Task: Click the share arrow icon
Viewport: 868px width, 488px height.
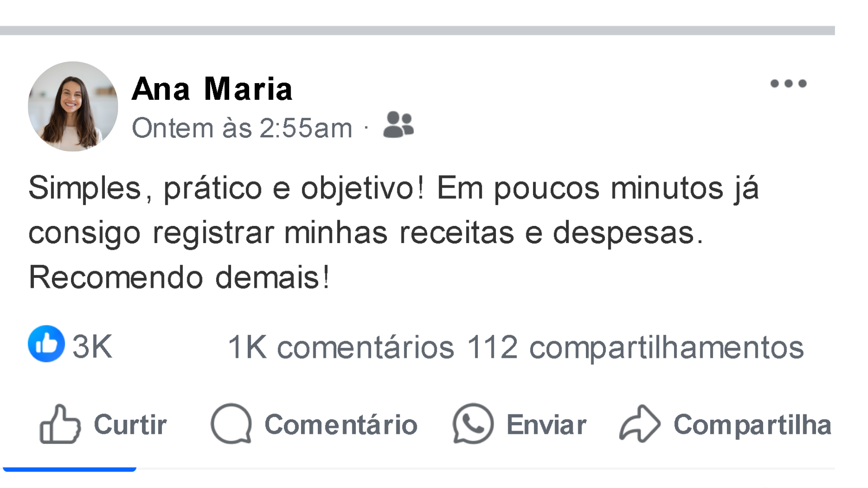Action: tap(639, 424)
